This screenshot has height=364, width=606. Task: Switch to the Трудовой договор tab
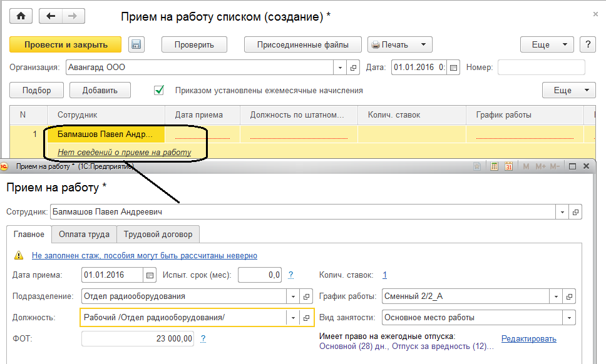158,235
